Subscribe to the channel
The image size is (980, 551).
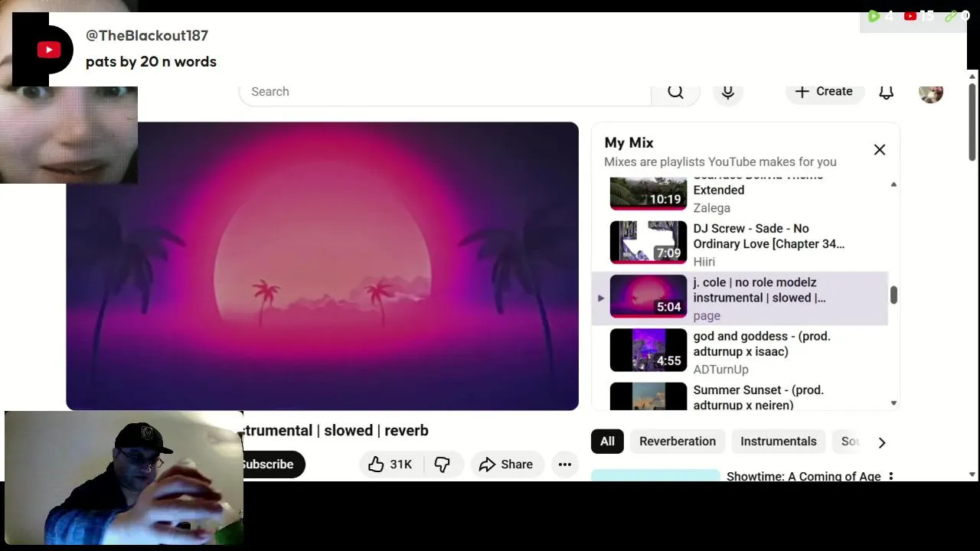273,465
